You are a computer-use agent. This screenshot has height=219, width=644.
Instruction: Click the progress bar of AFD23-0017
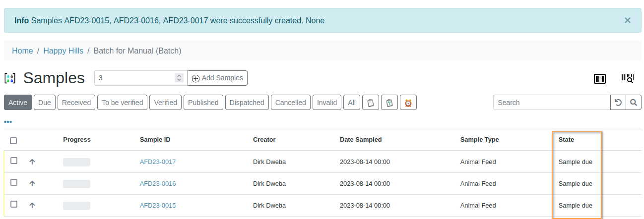[x=76, y=162]
